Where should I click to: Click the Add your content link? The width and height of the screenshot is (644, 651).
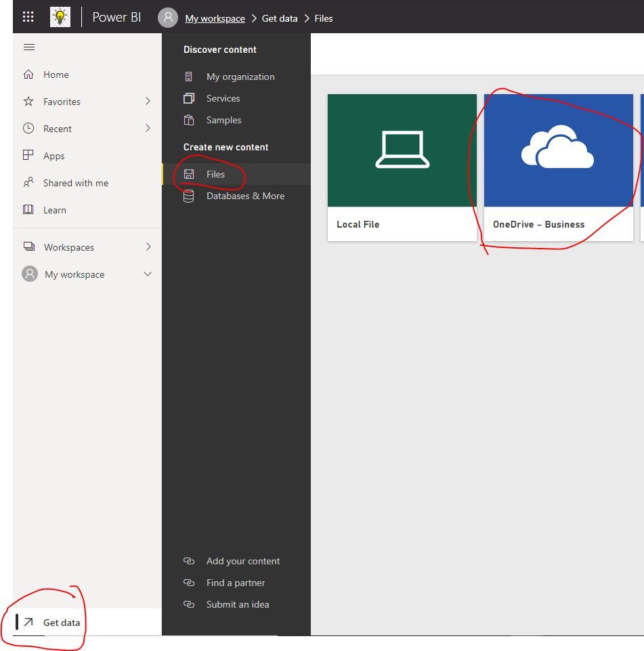click(243, 561)
